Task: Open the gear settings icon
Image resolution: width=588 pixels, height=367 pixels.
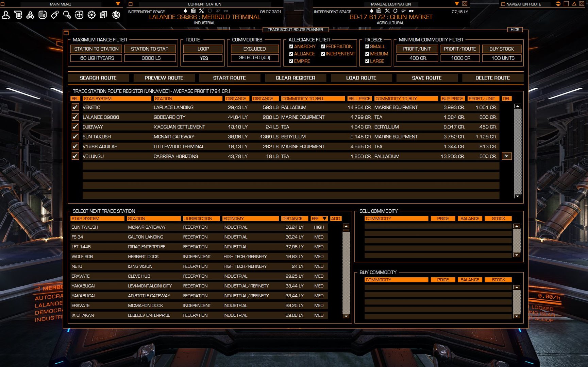Action: [x=91, y=15]
